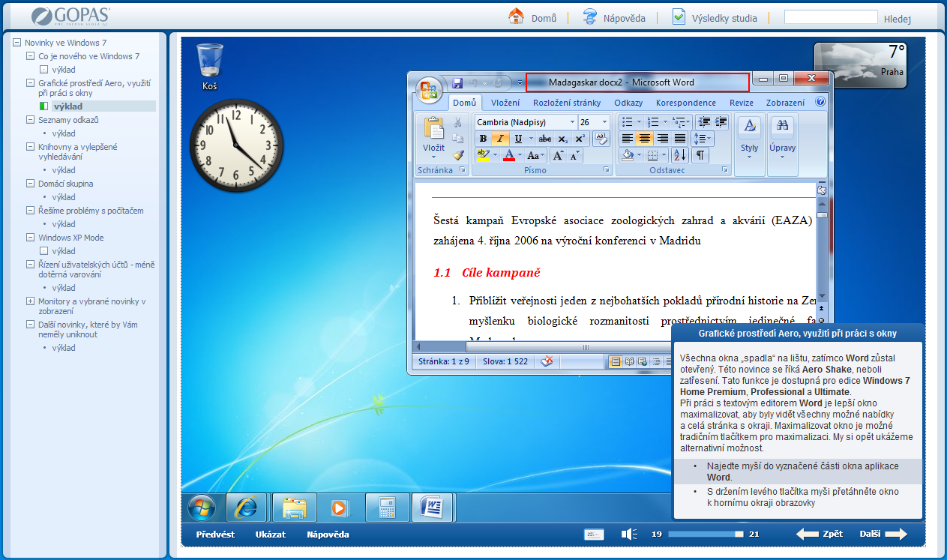Cut selection with the scissors icon

click(458, 123)
